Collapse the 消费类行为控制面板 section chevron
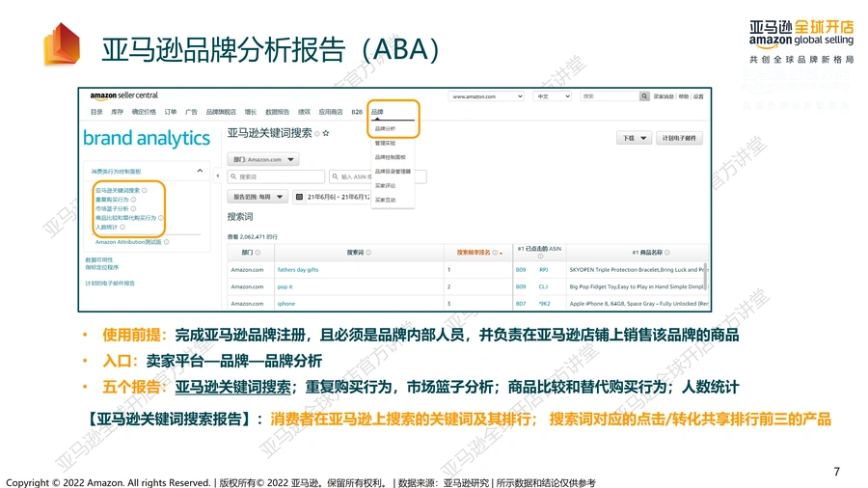 (200, 171)
